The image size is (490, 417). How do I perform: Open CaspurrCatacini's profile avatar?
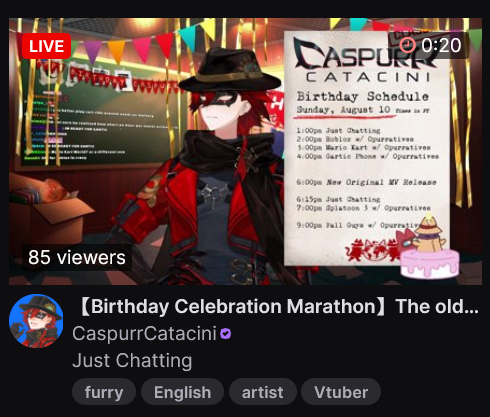point(36,321)
